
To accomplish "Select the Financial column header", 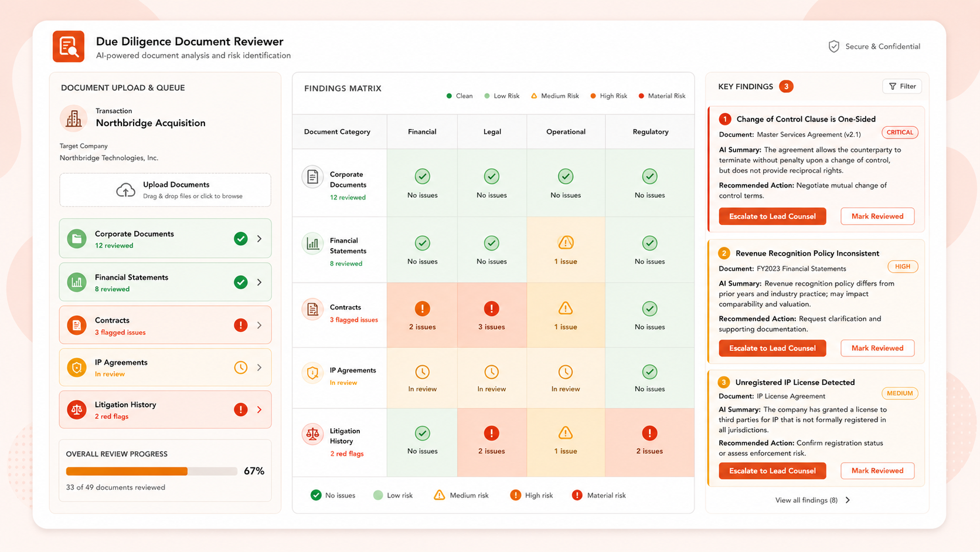I will pyautogui.click(x=422, y=132).
